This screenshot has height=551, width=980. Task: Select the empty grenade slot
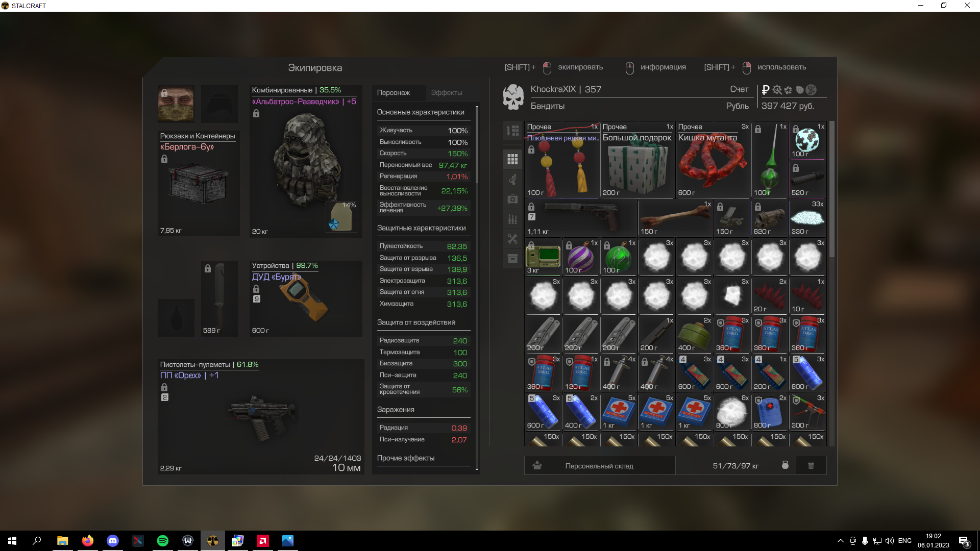[176, 317]
